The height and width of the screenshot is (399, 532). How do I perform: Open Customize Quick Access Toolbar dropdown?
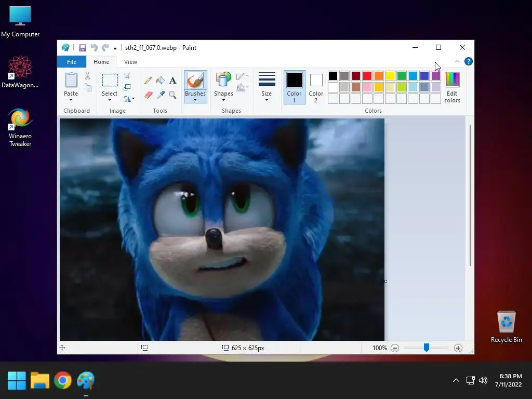[x=115, y=48]
